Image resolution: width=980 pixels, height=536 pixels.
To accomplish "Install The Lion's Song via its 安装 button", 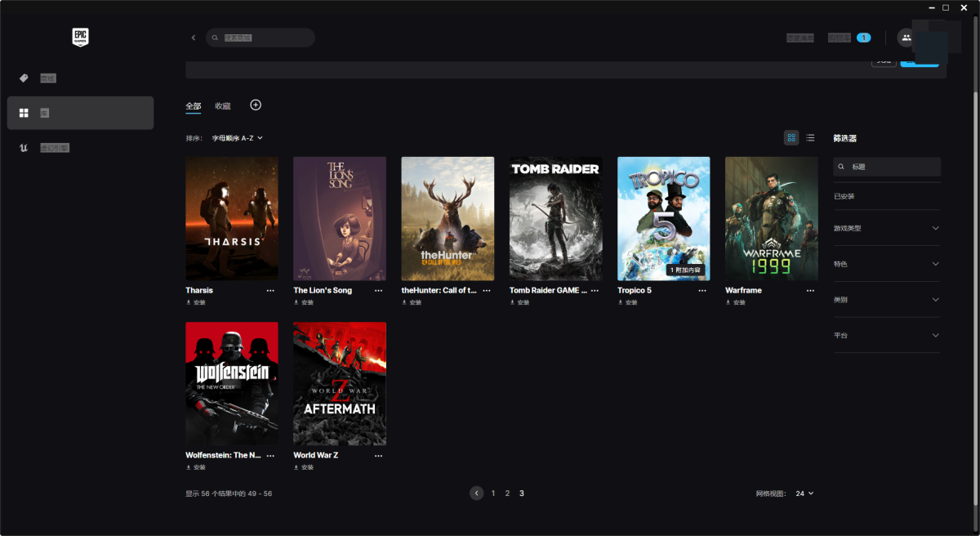I will click(304, 302).
